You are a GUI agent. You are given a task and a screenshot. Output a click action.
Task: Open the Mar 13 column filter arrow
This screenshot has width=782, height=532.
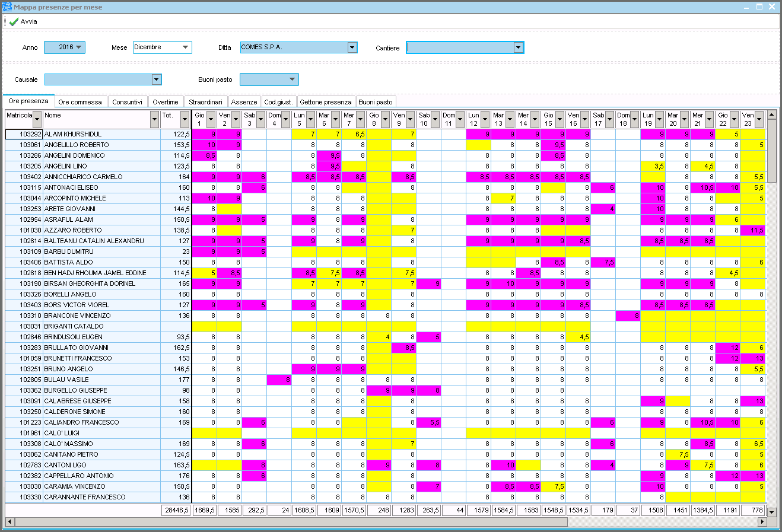pyautogui.click(x=510, y=119)
